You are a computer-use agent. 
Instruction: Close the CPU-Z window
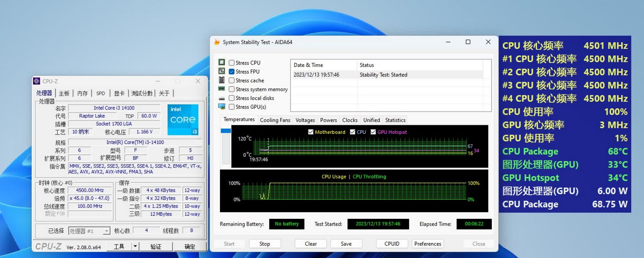pos(198,81)
